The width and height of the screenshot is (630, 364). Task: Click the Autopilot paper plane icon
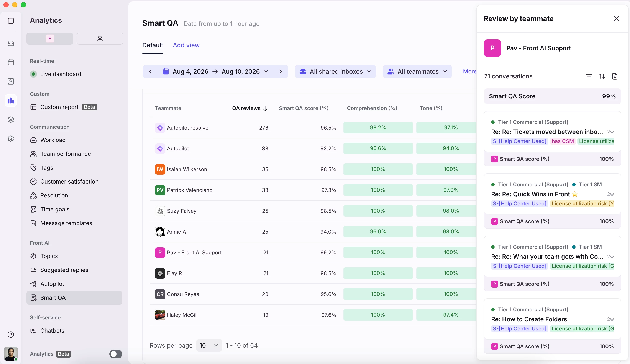[33, 284]
